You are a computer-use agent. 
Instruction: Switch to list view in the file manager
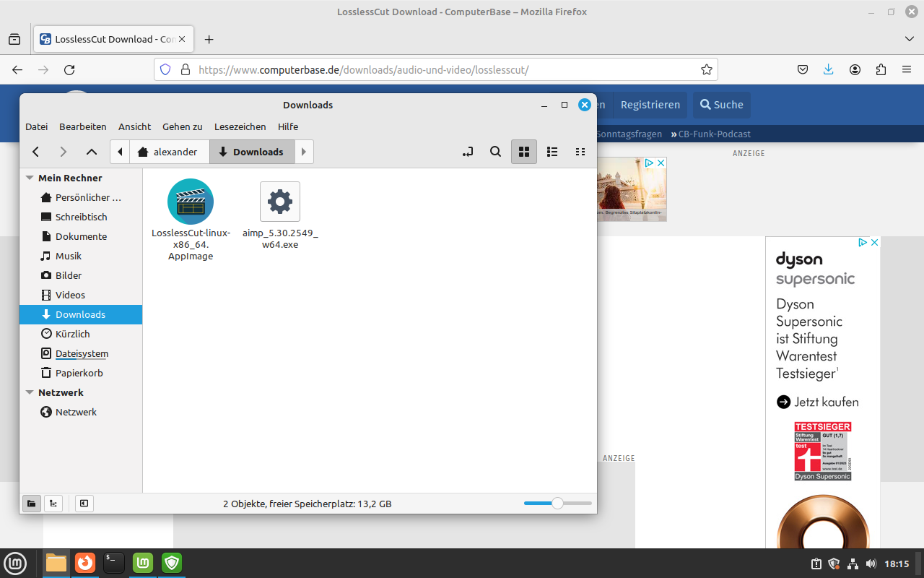552,152
